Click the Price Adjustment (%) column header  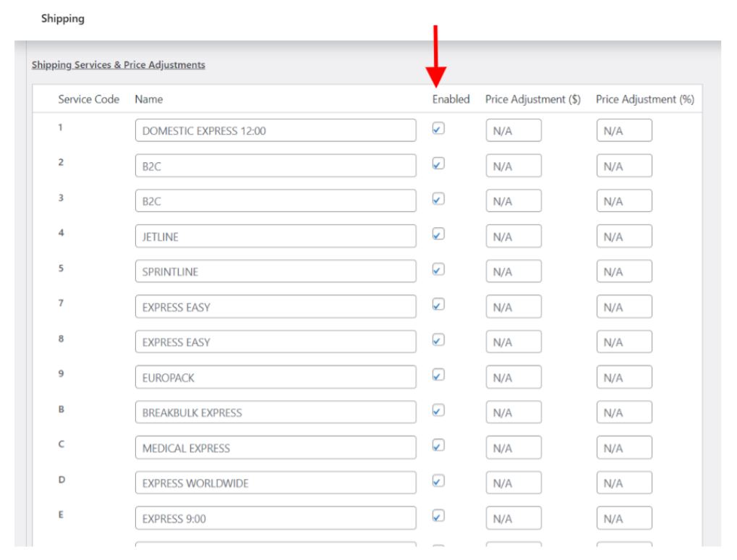645,99
